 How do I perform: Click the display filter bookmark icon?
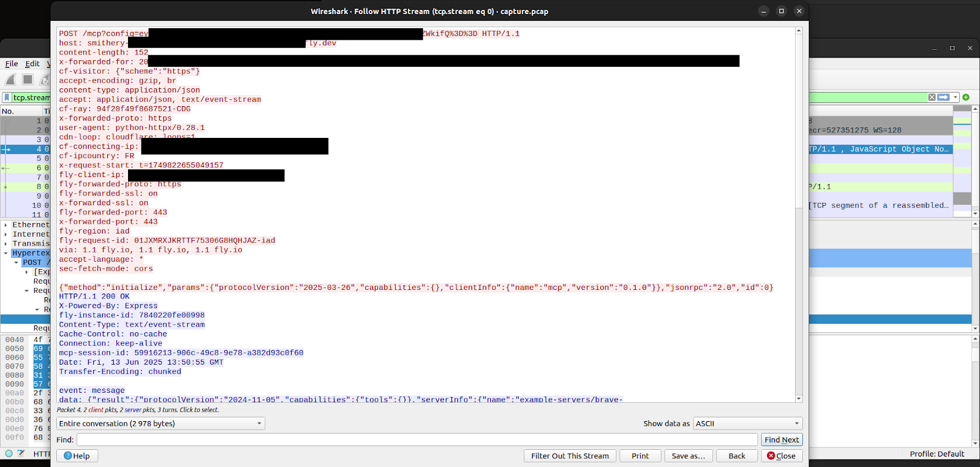(x=7, y=97)
